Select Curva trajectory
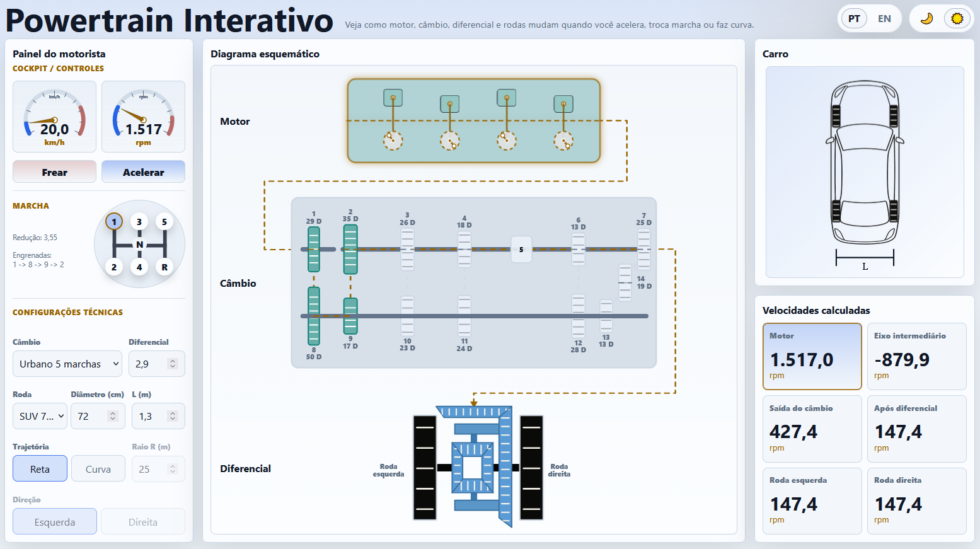 click(x=98, y=469)
